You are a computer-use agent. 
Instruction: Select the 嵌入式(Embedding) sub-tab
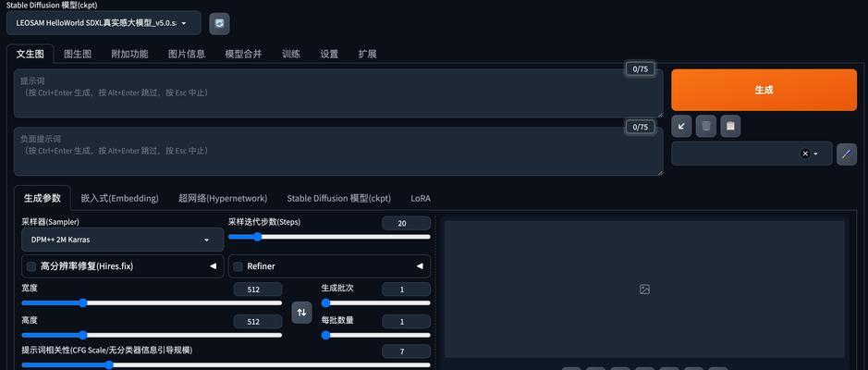119,198
